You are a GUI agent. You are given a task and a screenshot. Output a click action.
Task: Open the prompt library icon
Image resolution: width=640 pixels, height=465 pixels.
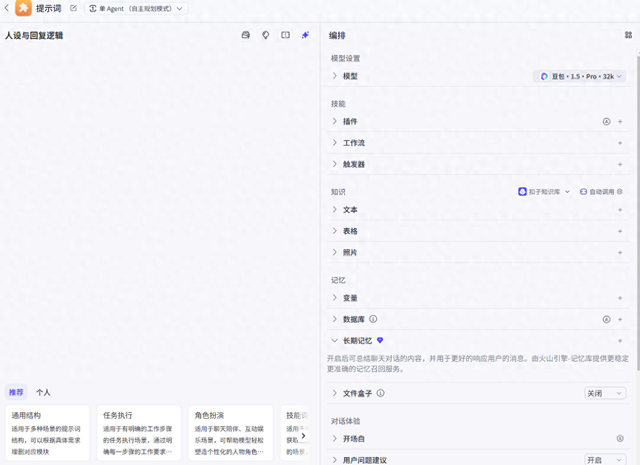(x=246, y=35)
